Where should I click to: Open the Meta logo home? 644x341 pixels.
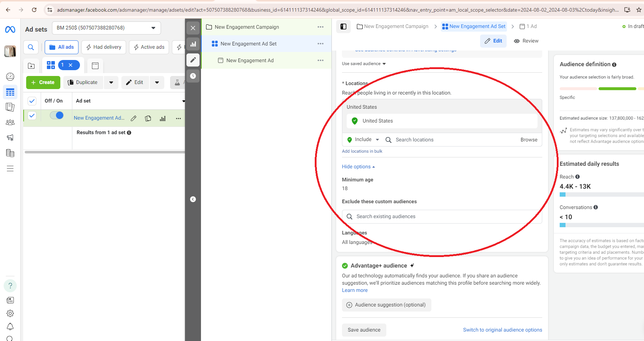click(x=10, y=29)
